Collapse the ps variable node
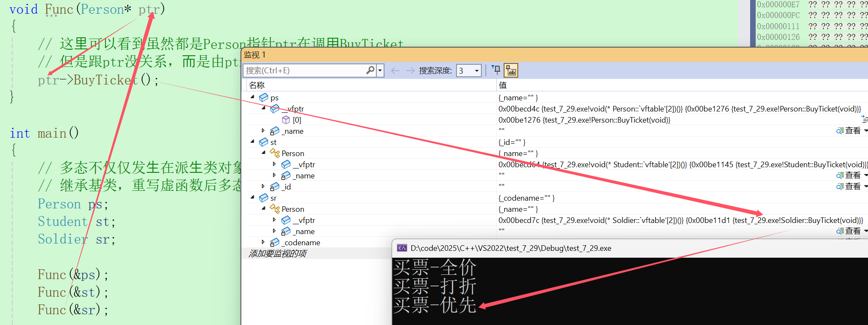 252,97
